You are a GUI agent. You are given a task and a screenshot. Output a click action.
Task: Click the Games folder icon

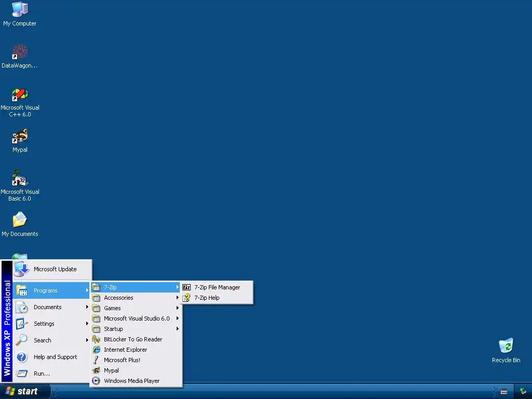click(x=96, y=308)
